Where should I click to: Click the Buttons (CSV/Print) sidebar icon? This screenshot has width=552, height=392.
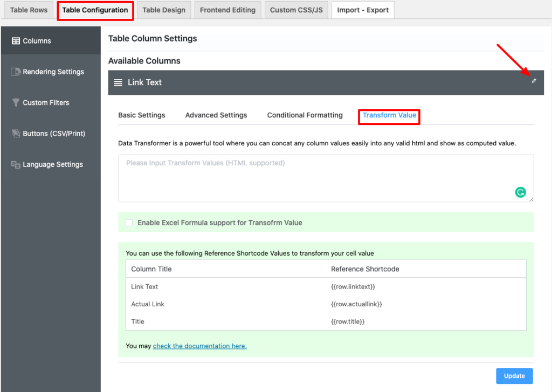(16, 134)
